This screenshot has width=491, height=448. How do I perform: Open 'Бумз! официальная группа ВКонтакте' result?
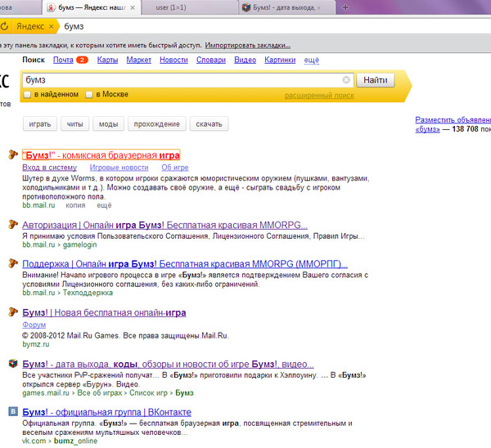106,412
